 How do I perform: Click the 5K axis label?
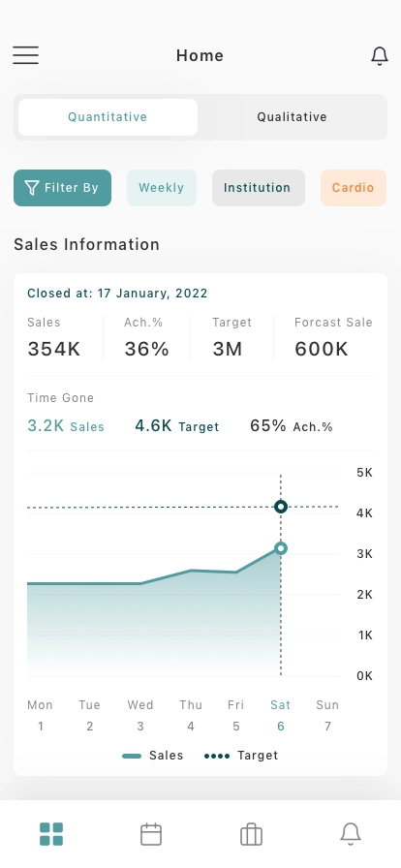(364, 472)
